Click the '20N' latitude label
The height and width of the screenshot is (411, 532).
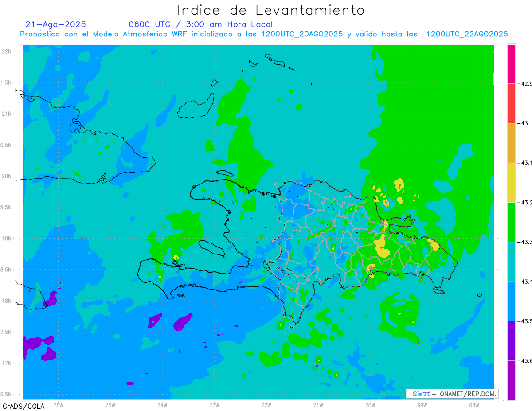[x=7, y=176]
